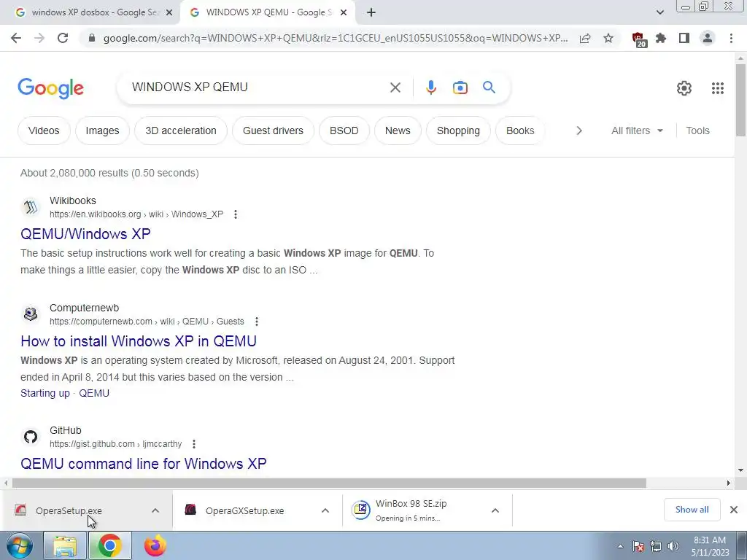Viewport: 747px width, 560px height.
Task: Clear the search box with X
Action: coord(395,87)
